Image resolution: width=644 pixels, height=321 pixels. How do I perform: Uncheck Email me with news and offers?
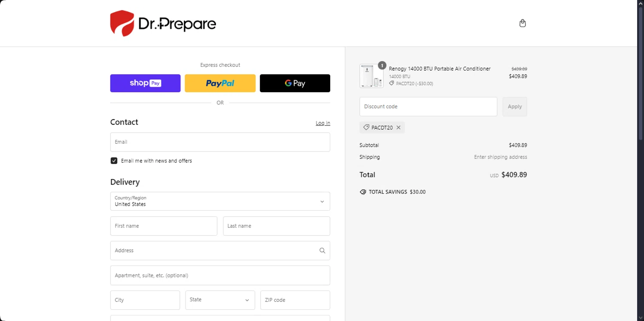114,160
